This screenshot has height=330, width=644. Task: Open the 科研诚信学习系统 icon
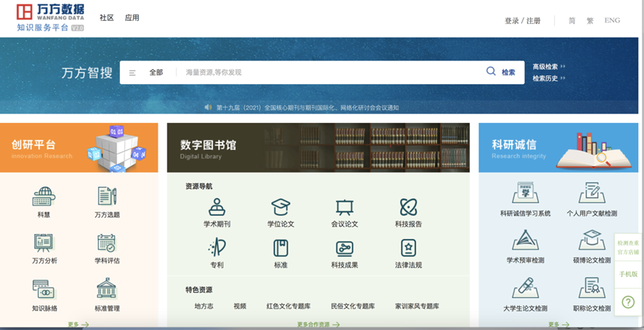coord(526,193)
